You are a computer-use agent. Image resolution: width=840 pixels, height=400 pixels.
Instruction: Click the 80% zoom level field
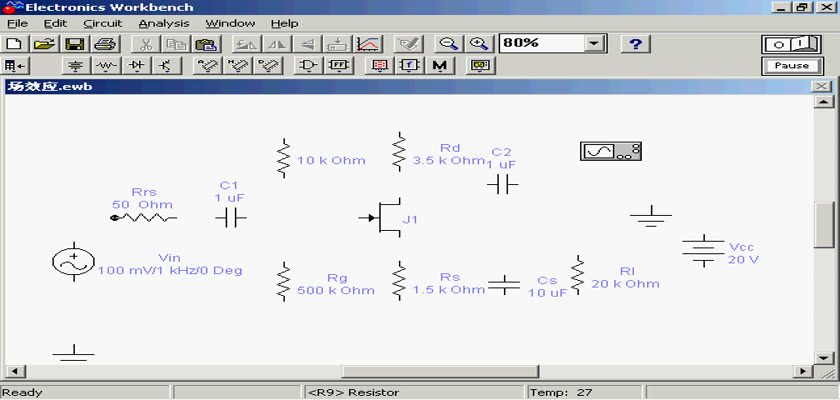541,44
